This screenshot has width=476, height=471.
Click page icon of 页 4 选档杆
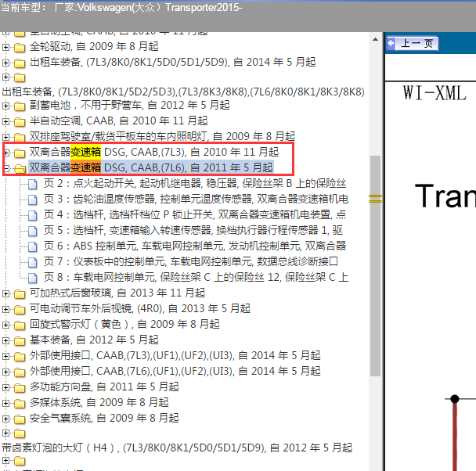[x=32, y=215]
